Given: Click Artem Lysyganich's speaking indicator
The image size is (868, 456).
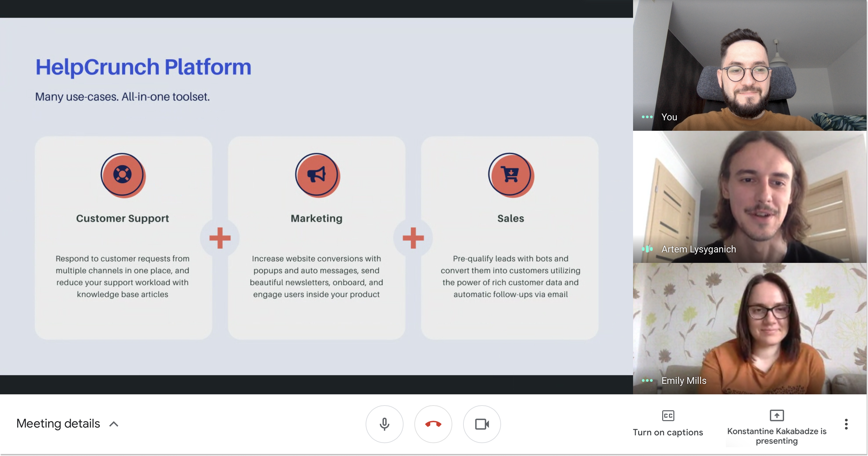Looking at the screenshot, I should point(647,249).
